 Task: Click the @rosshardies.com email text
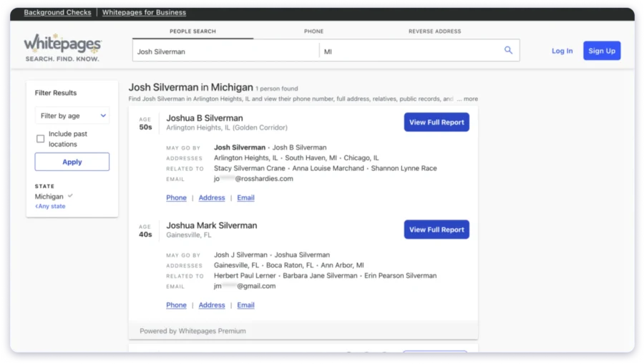(x=263, y=179)
